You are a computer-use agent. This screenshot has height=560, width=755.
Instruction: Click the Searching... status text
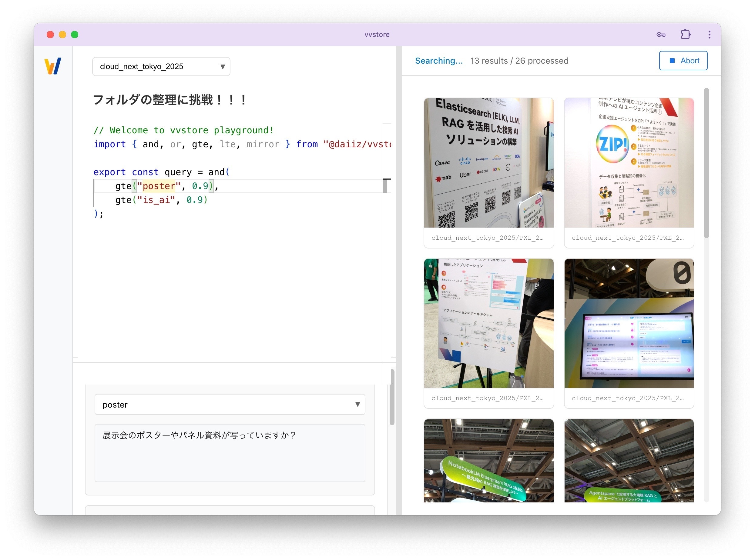click(438, 61)
